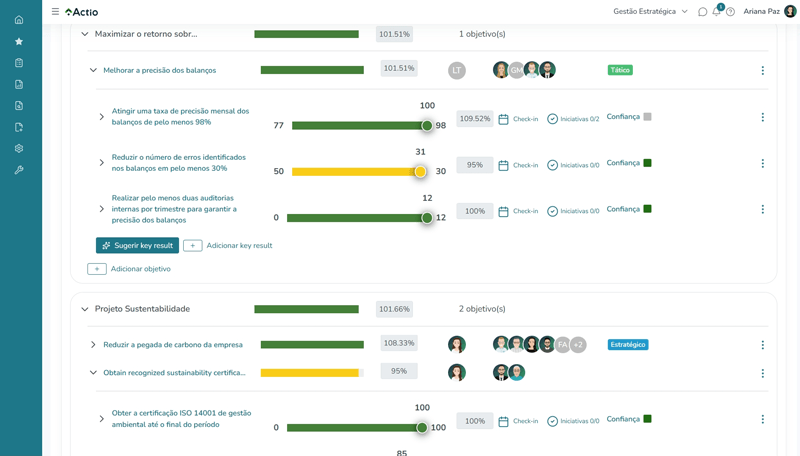The height and width of the screenshot is (456, 800).
Task: Click grey Confiança swatch on precision key result
Action: (647, 117)
